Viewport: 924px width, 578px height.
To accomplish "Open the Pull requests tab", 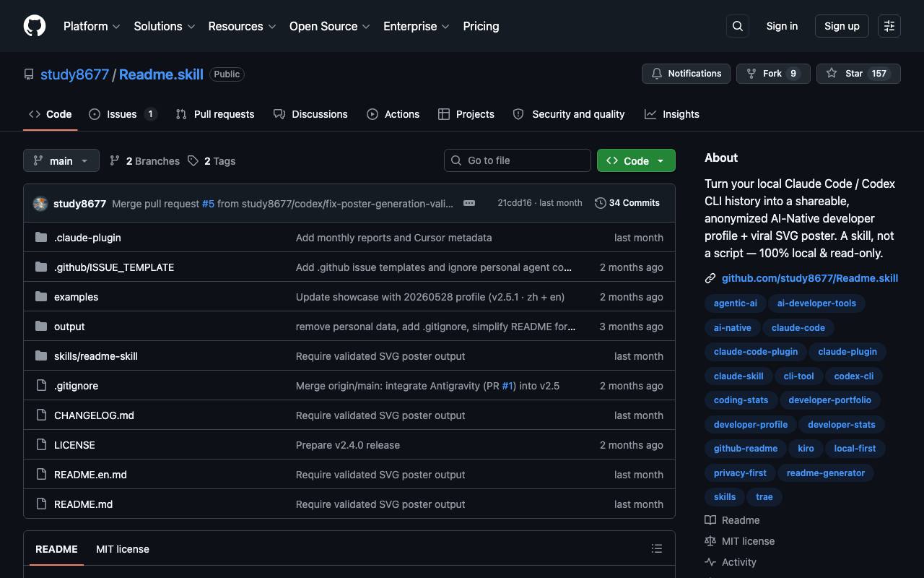I will pos(215,114).
